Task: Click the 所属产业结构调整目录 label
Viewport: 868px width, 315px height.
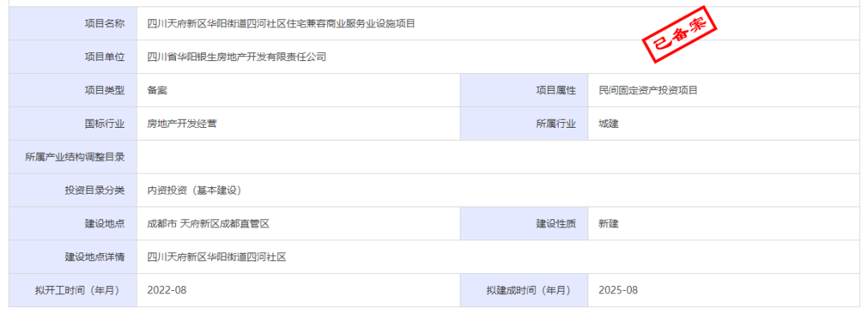Action: 75,157
